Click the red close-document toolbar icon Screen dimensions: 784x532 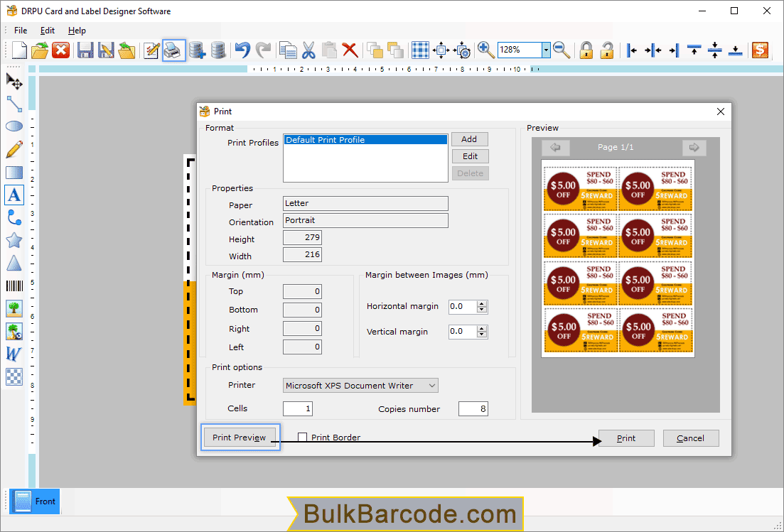click(61, 50)
